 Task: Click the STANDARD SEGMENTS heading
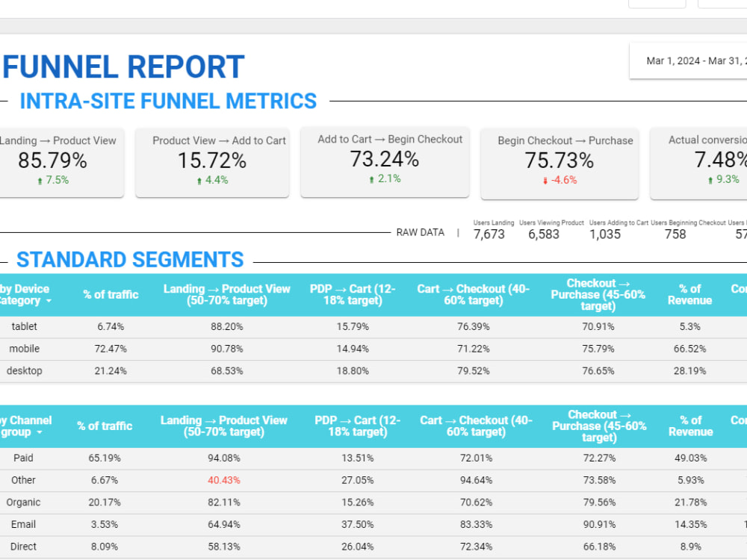[x=130, y=260]
